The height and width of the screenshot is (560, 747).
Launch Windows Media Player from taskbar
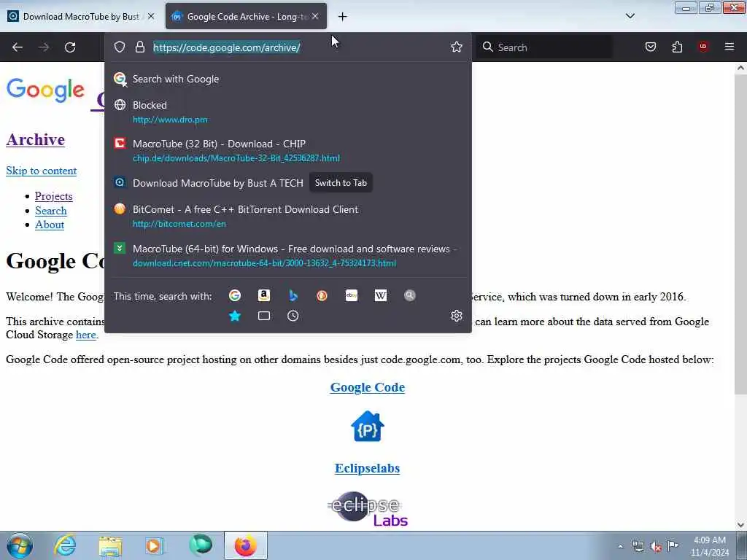click(x=155, y=545)
